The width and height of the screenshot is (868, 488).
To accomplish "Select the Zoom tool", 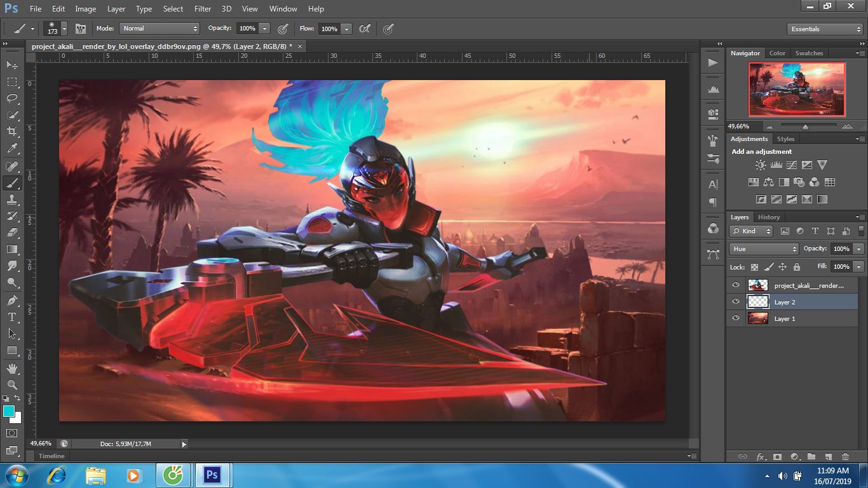I will [12, 384].
